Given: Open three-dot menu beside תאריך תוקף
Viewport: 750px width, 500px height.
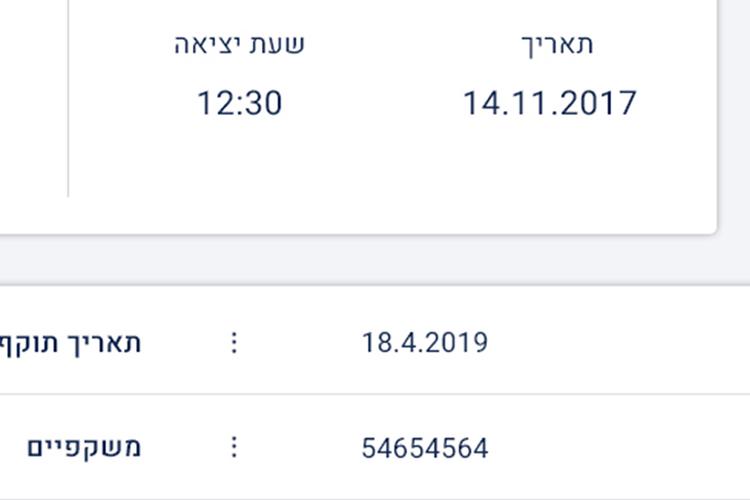Looking at the screenshot, I should coord(234,343).
